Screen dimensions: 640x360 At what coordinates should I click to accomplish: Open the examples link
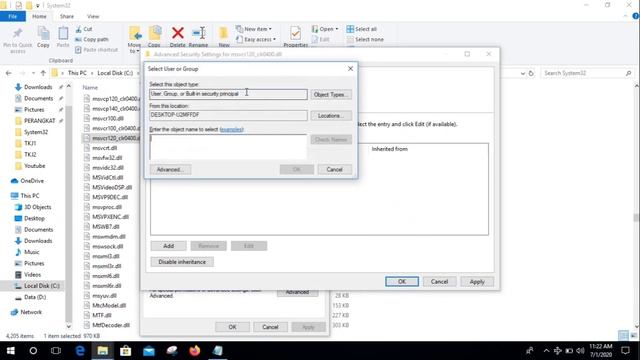coord(231,129)
